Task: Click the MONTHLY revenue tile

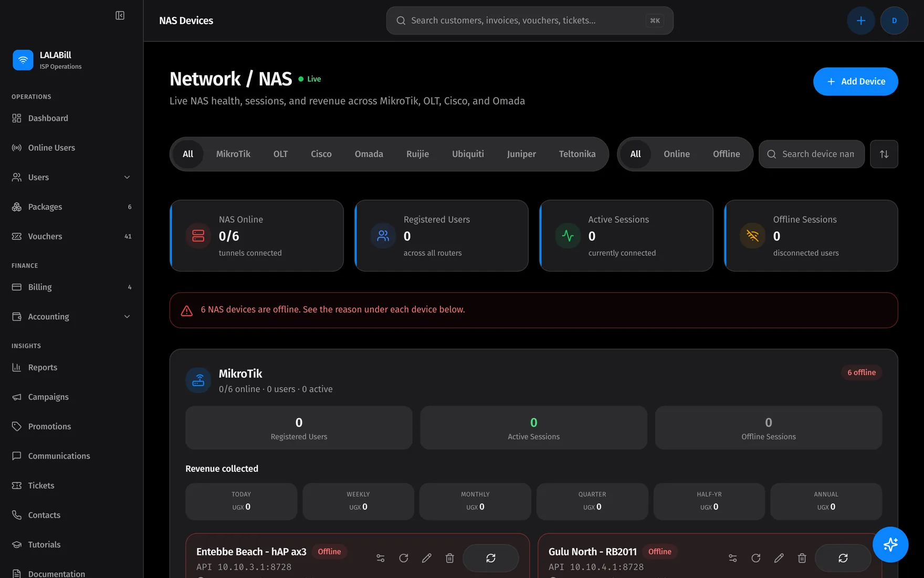Action: pyautogui.click(x=475, y=501)
